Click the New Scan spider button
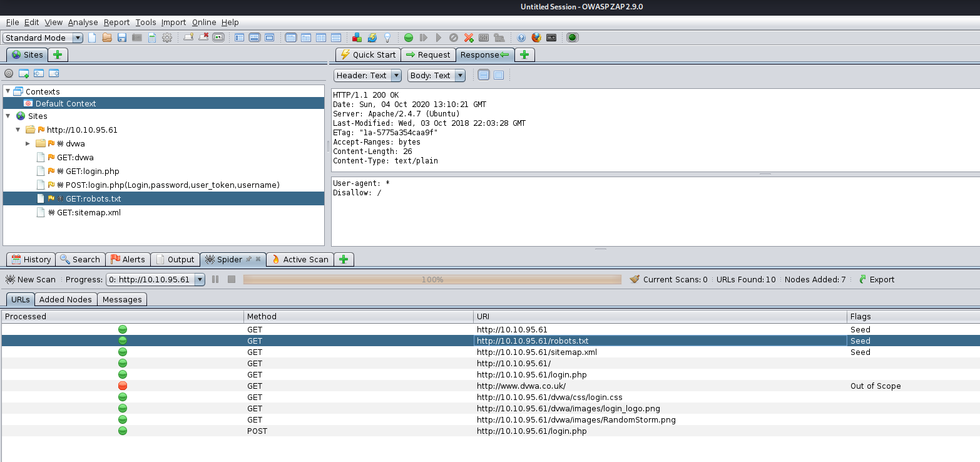This screenshot has width=980, height=462. tap(31, 279)
